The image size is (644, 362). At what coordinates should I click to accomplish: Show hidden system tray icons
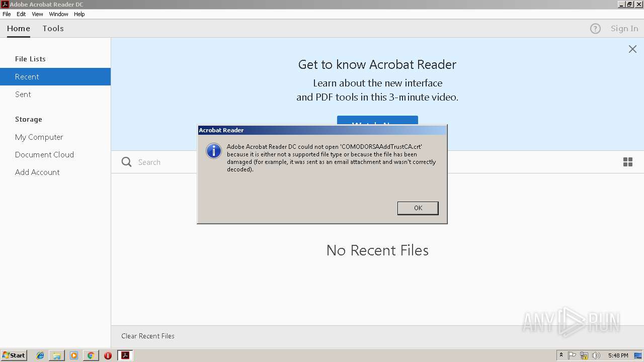(561, 355)
